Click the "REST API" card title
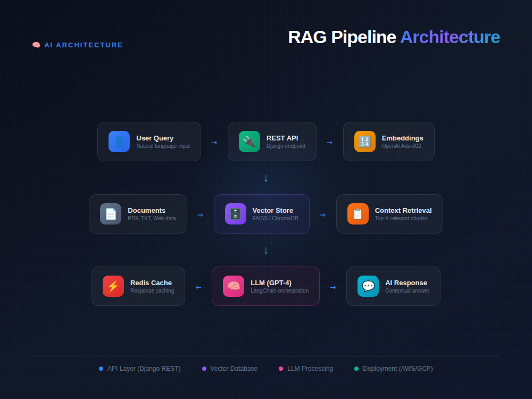This screenshot has width=532, height=399. click(x=282, y=138)
